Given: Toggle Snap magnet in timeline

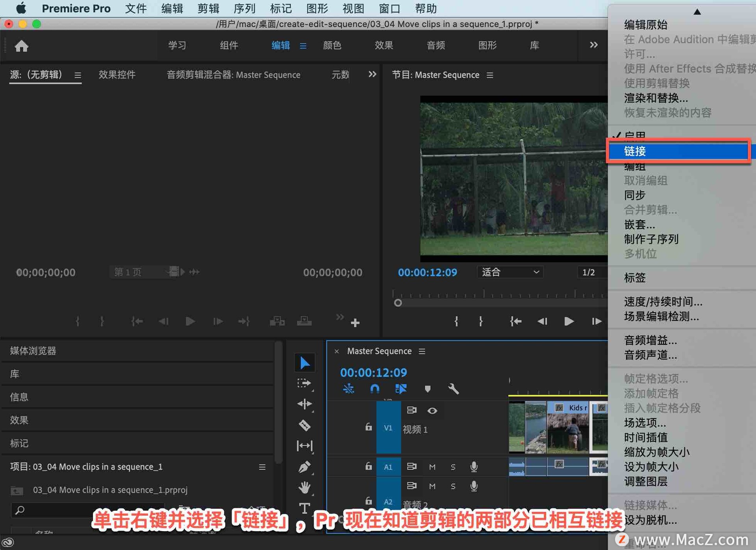Looking at the screenshot, I should coord(375,389).
